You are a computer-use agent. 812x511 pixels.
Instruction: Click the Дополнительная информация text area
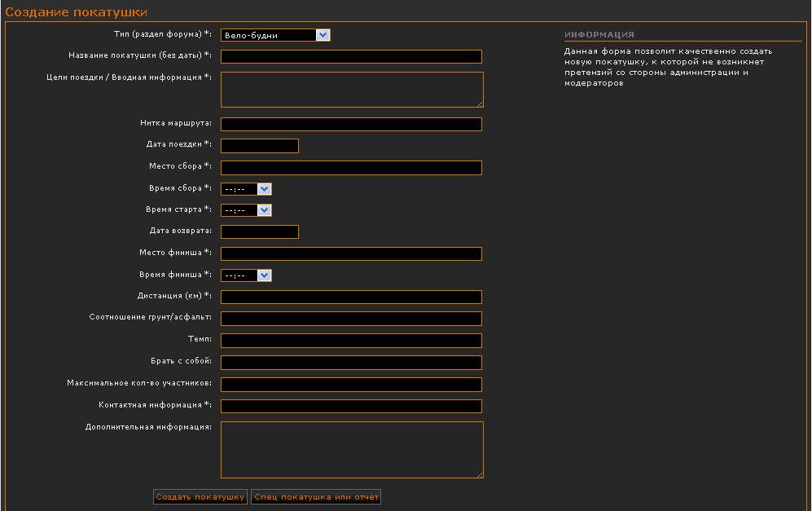click(x=351, y=449)
